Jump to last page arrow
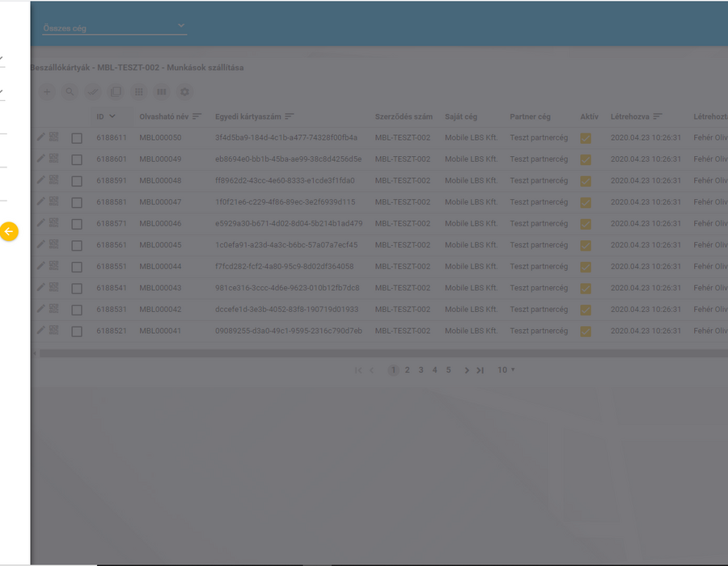Image resolution: width=728 pixels, height=566 pixels. (480, 370)
